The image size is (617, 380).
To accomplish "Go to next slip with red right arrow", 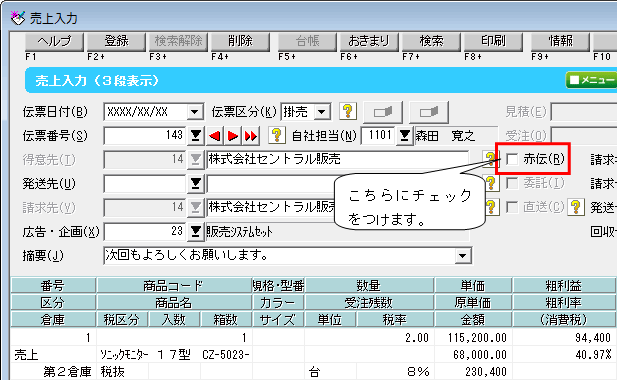I will [233, 136].
